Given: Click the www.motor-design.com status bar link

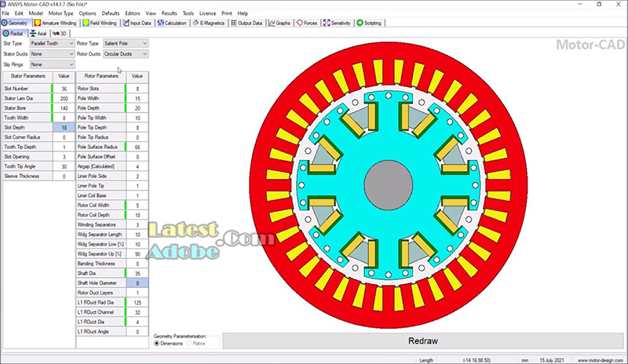Looking at the screenshot, I should pos(600,360).
